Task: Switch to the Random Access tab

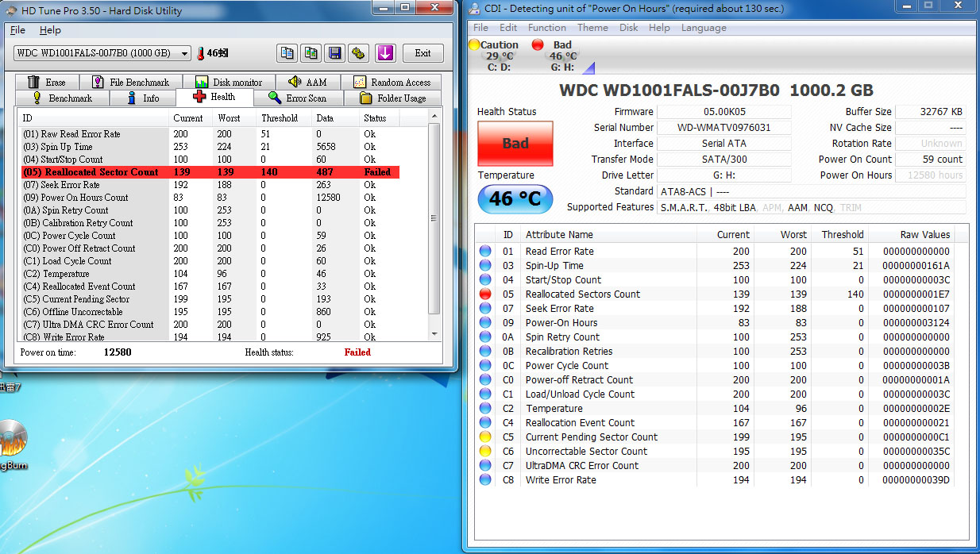Action: (x=391, y=82)
